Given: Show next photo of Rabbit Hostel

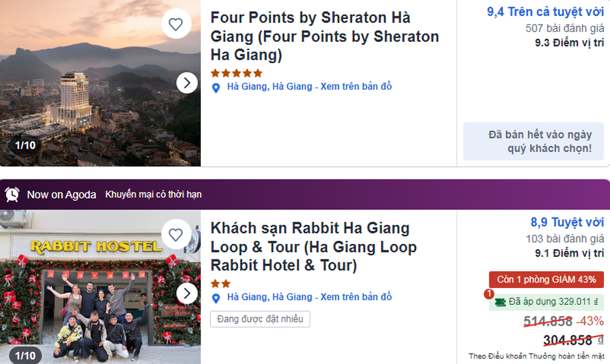Looking at the screenshot, I should coord(187,293).
